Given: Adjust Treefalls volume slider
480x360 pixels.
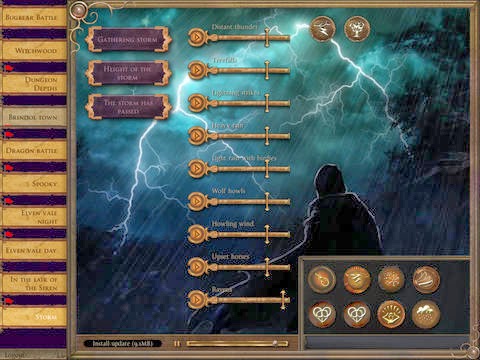Looking at the screenshot, I should [x=267, y=70].
